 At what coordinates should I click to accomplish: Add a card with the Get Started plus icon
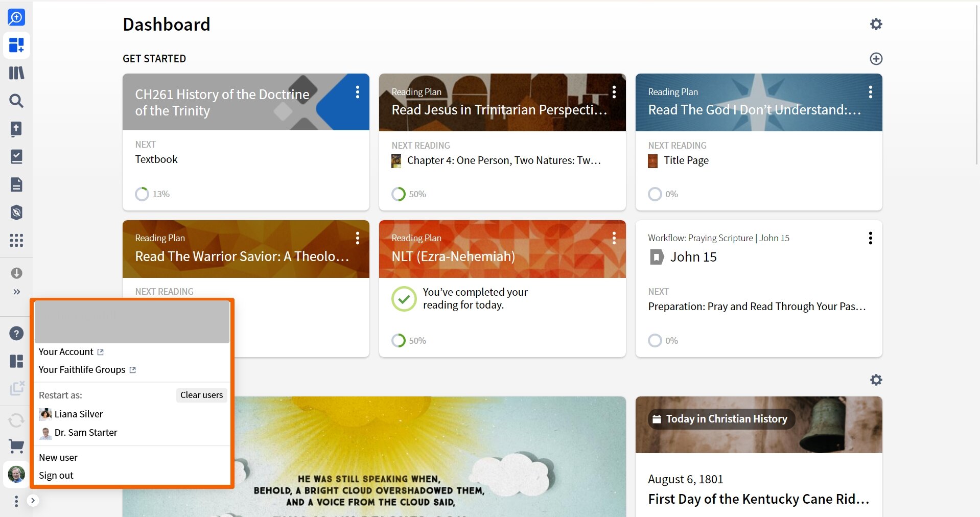876,59
